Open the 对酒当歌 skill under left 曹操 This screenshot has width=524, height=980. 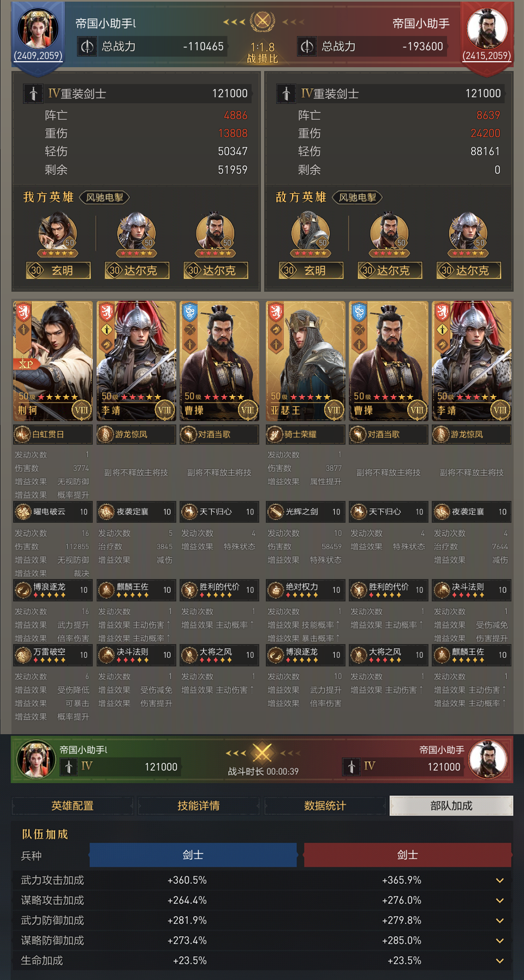coord(189,435)
